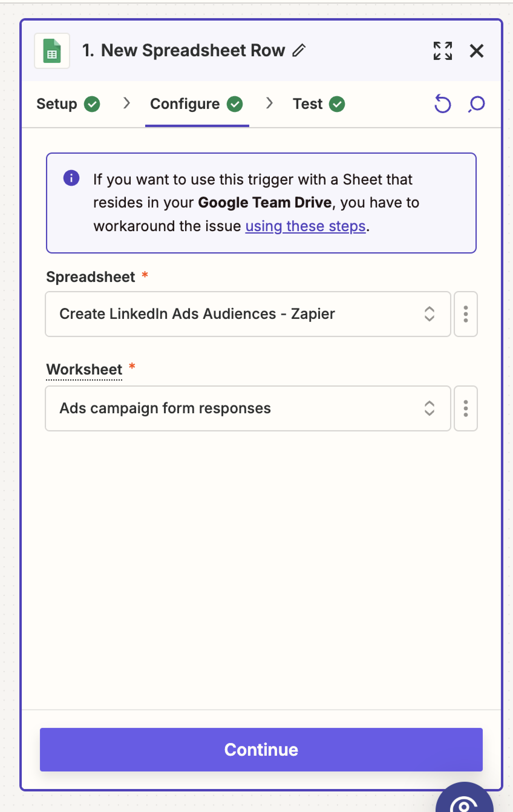Screen dimensions: 513x812
Task: Click the Worksheet field label
Action: click(84, 370)
